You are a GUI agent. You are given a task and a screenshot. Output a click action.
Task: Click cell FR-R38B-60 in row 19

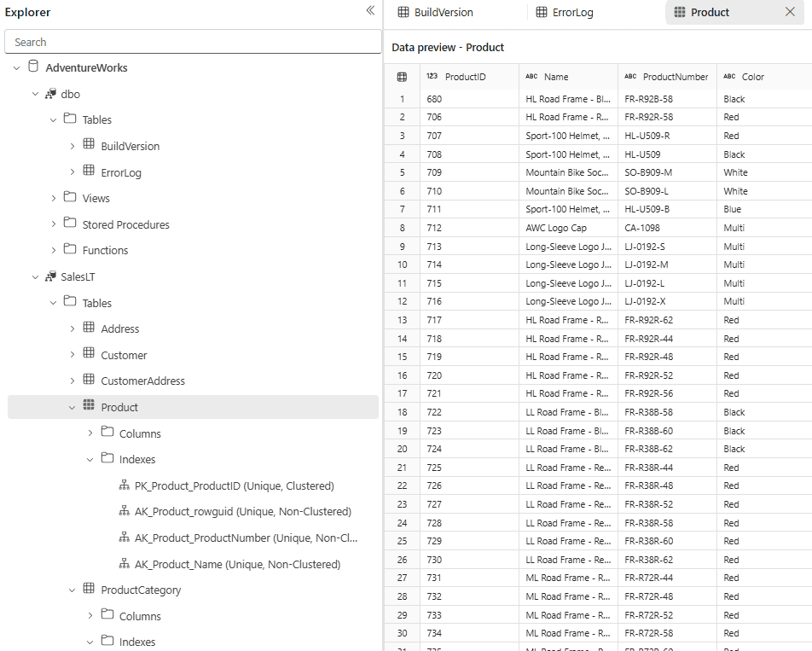667,431
